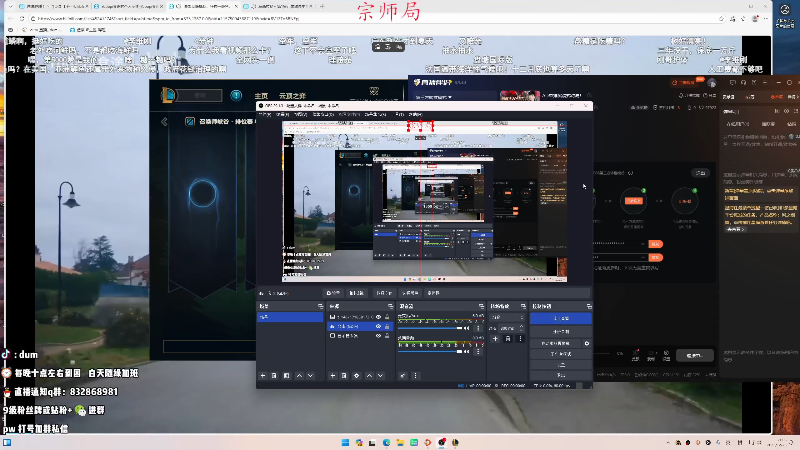Click the avatar in Douyu companion window

[x=712, y=83]
